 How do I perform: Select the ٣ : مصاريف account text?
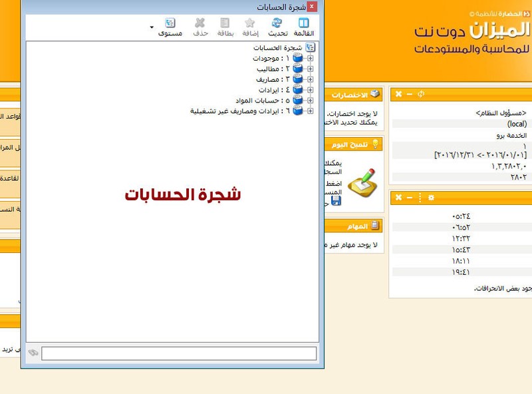(273, 79)
